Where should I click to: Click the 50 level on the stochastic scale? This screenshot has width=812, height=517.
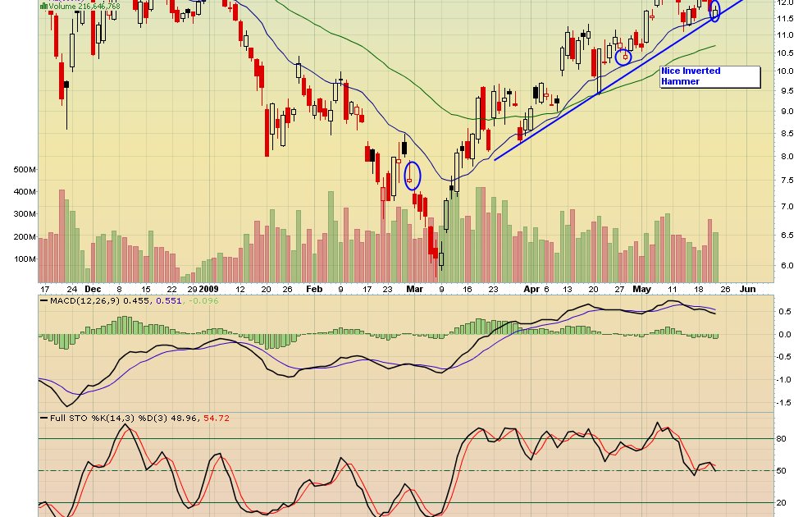(782, 471)
